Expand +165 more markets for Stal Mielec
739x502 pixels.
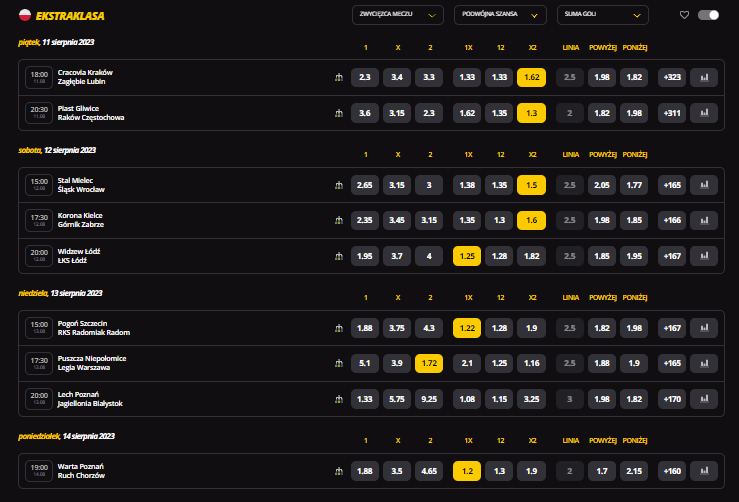[672, 185]
